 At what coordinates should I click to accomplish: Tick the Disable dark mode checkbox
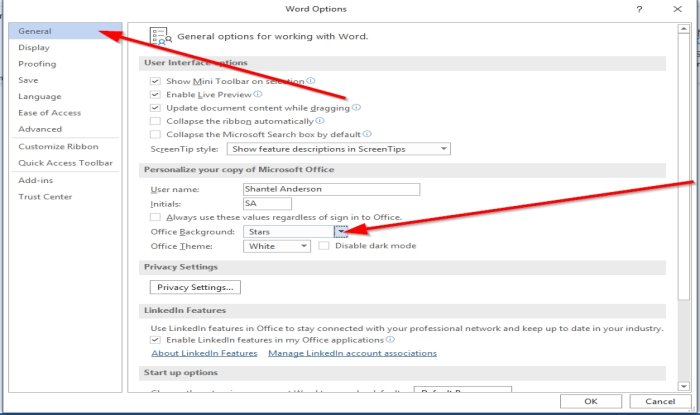coord(324,245)
